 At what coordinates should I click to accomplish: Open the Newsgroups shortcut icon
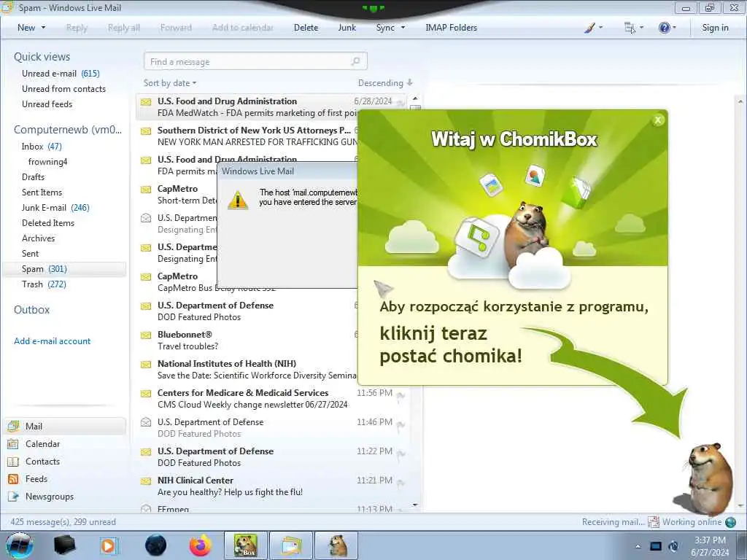point(13,497)
